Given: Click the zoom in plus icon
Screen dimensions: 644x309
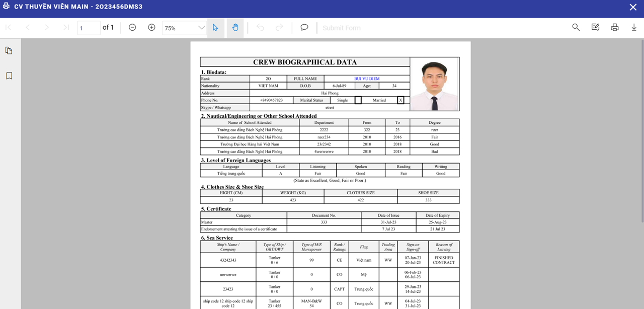Looking at the screenshot, I should 151,28.
